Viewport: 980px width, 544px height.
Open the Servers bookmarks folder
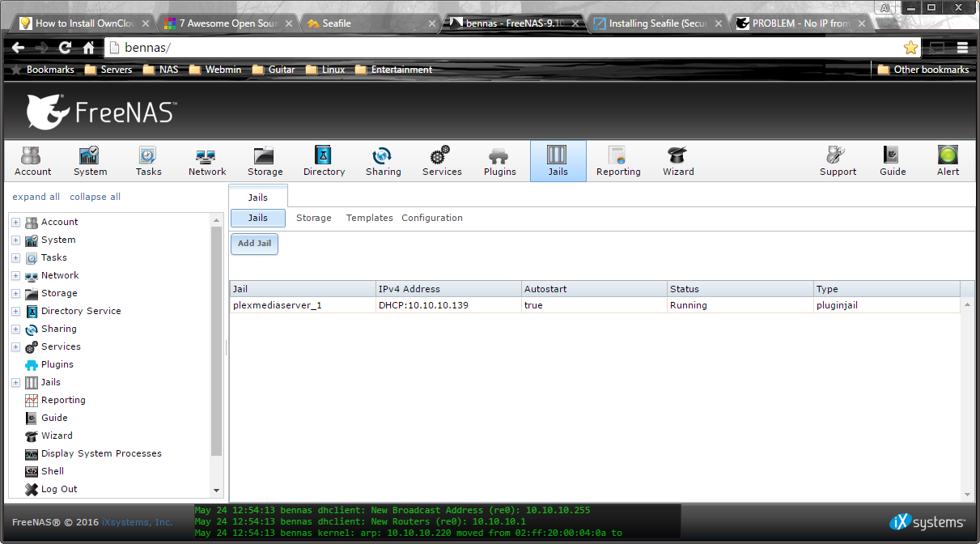coord(108,70)
